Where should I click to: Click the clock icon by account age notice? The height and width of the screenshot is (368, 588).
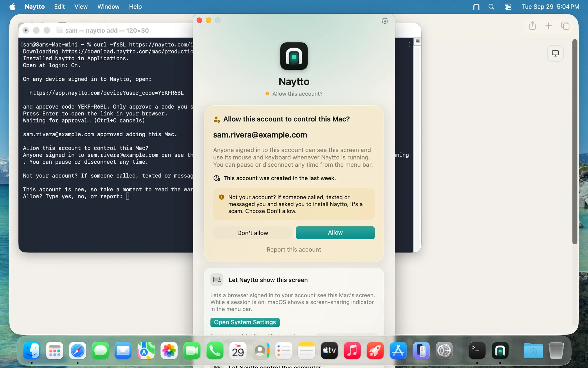click(x=217, y=178)
